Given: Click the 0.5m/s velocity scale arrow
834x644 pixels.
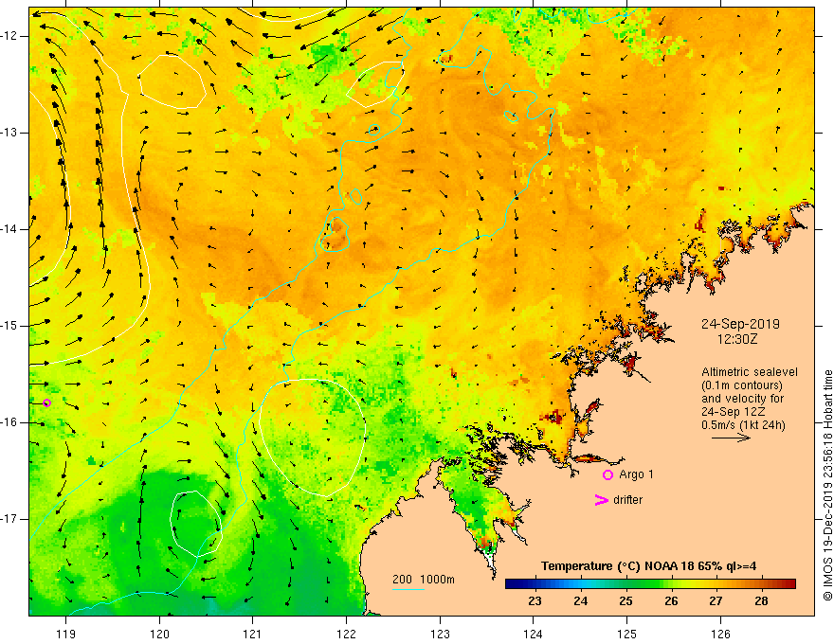Looking at the screenshot, I should (731, 438).
